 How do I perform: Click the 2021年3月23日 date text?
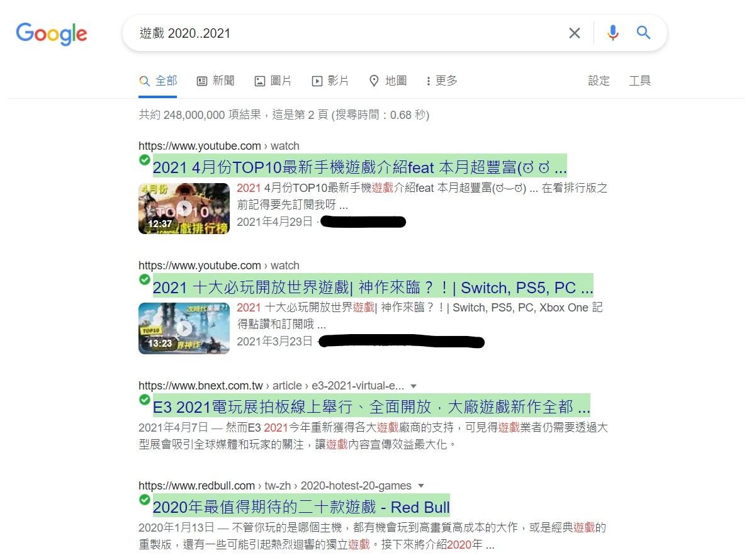click(274, 341)
